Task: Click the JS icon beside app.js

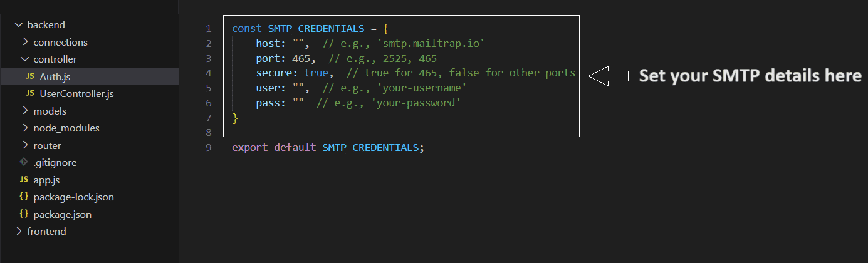Action: 24,180
